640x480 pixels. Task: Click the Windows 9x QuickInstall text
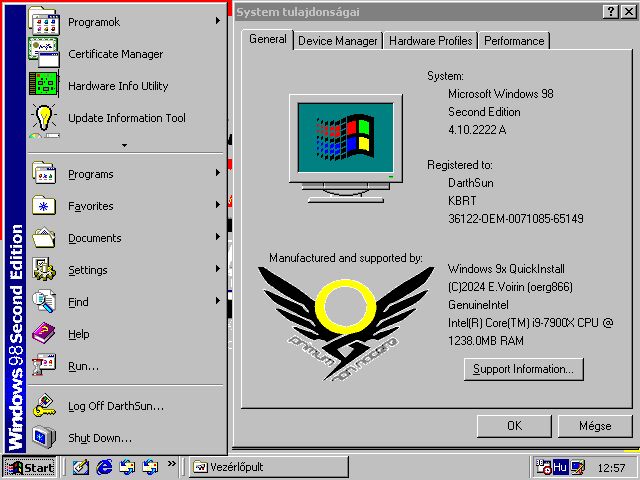[x=506, y=269]
